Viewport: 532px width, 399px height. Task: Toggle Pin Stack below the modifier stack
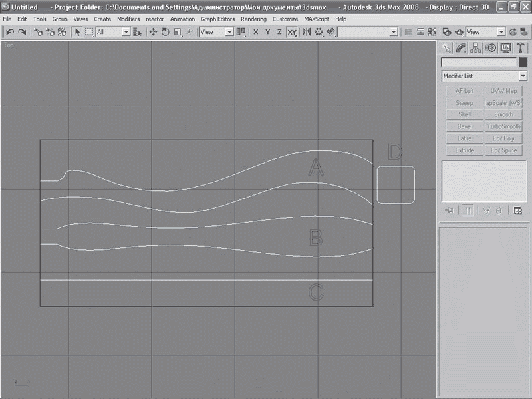(x=450, y=211)
